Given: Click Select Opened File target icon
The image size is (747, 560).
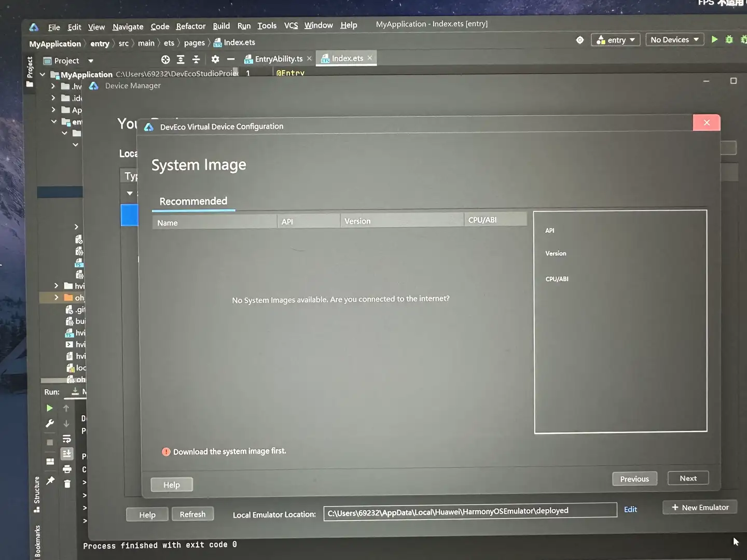Looking at the screenshot, I should pyautogui.click(x=165, y=60).
